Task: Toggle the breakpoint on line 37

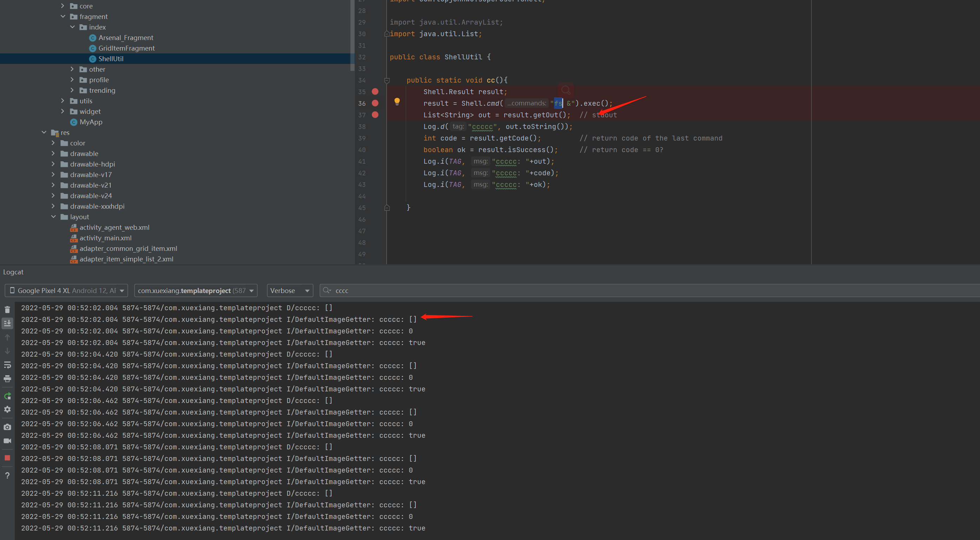Action: pos(375,115)
